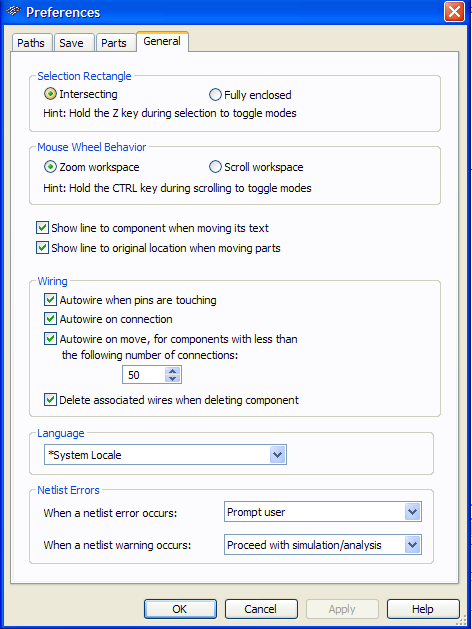Click the *System Locale combo box
This screenshot has height=629, width=472.
pyautogui.click(x=165, y=455)
